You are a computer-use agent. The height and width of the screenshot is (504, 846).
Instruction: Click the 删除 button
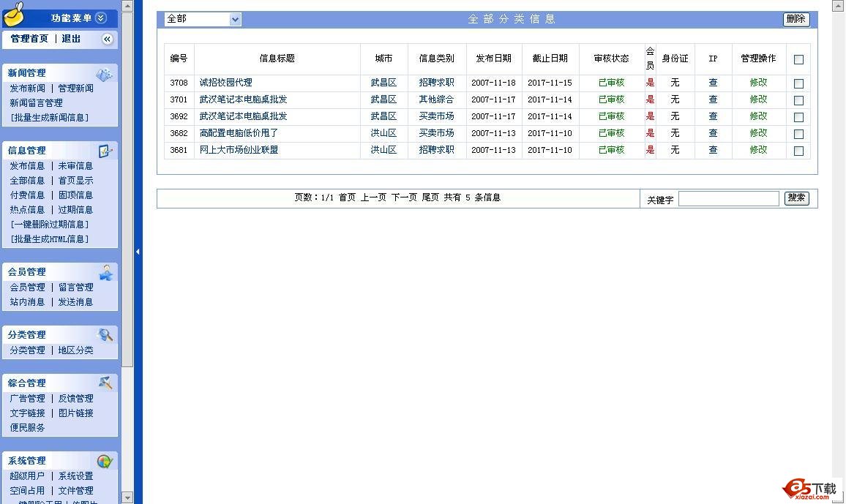pyautogui.click(x=796, y=19)
